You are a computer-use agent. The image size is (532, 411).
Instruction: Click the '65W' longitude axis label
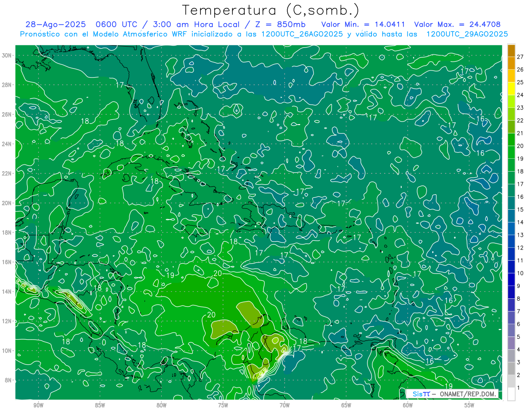[346, 405]
